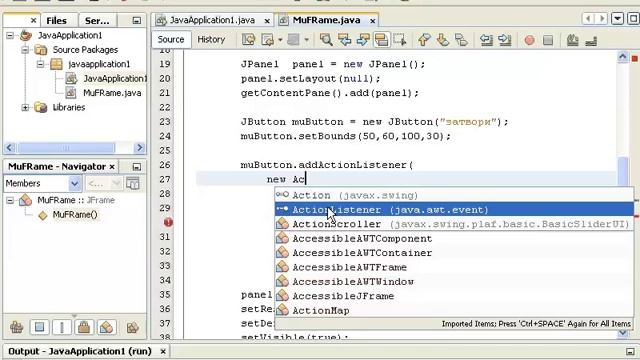Click Sort by Source navigator icon
640x360 pixels.
(133, 327)
